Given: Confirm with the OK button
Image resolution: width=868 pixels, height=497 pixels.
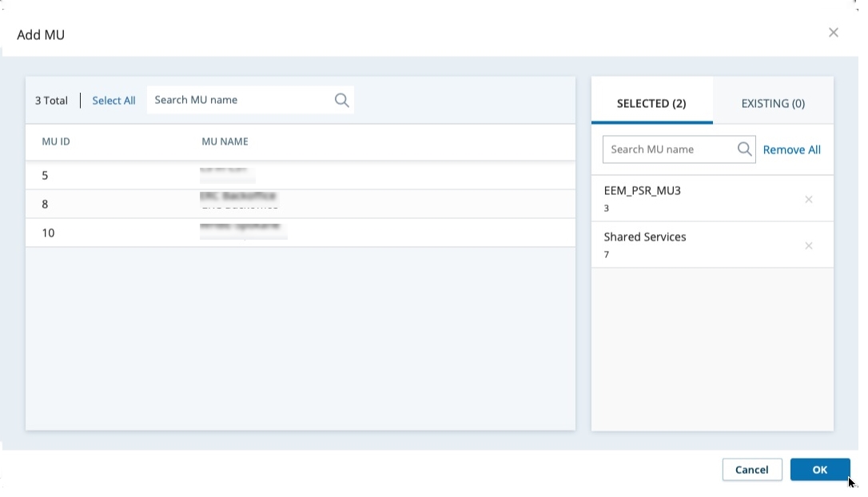Looking at the screenshot, I should pyautogui.click(x=820, y=470).
